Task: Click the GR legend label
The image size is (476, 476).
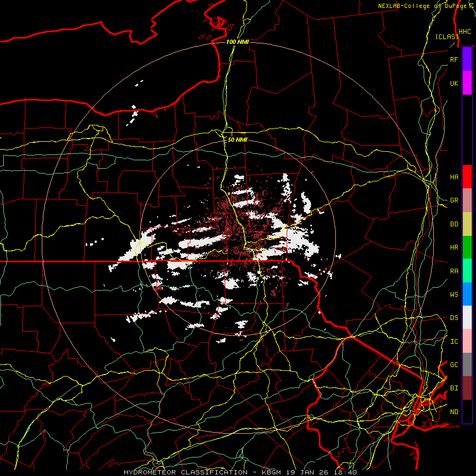Action: (x=454, y=200)
